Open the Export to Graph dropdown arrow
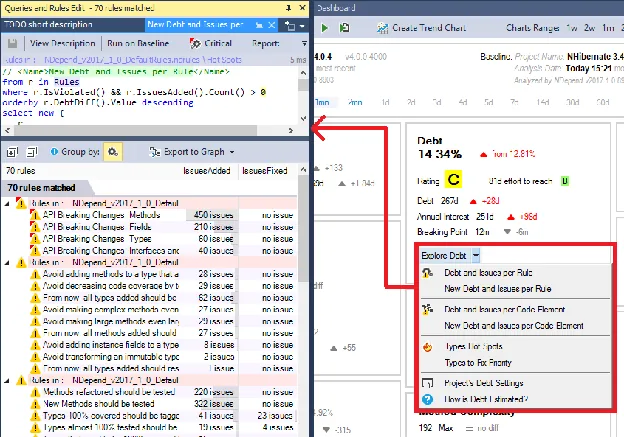This screenshot has height=437, width=624. [x=232, y=152]
